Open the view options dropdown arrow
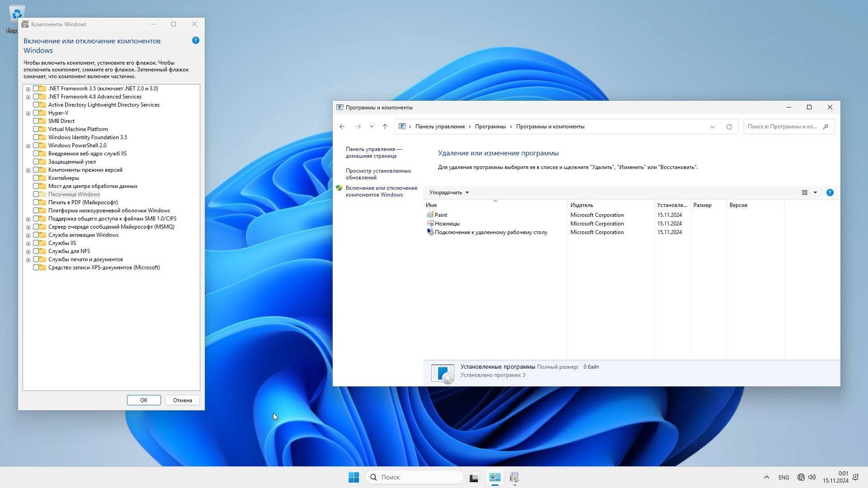Image resolution: width=868 pixels, height=488 pixels. [816, 192]
